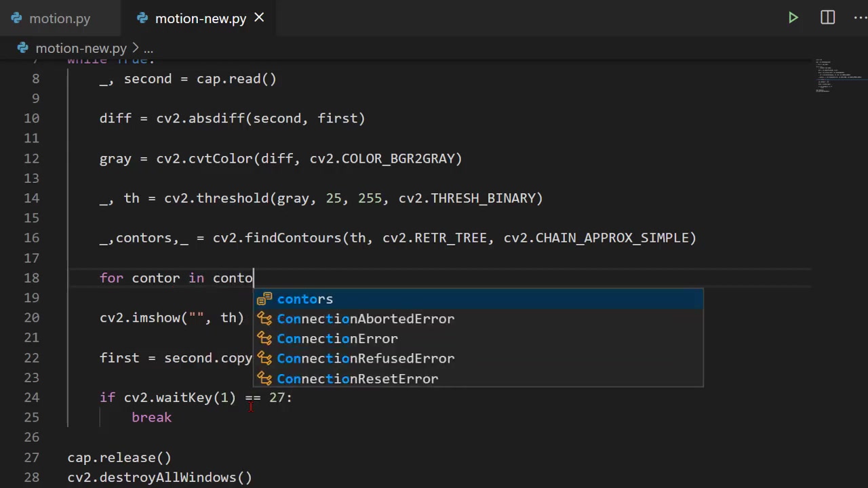Run the Python file with the play button

click(793, 18)
